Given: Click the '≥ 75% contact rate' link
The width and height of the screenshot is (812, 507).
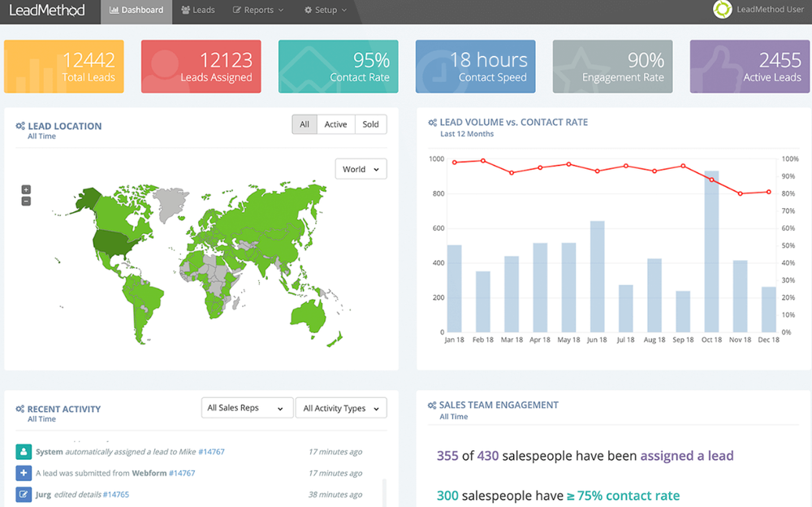Looking at the screenshot, I should tap(623, 496).
